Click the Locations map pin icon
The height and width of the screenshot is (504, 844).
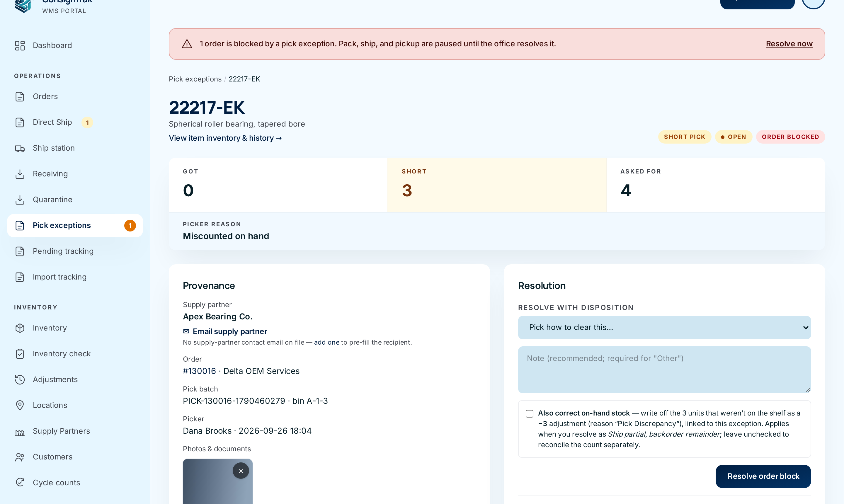[20, 406]
